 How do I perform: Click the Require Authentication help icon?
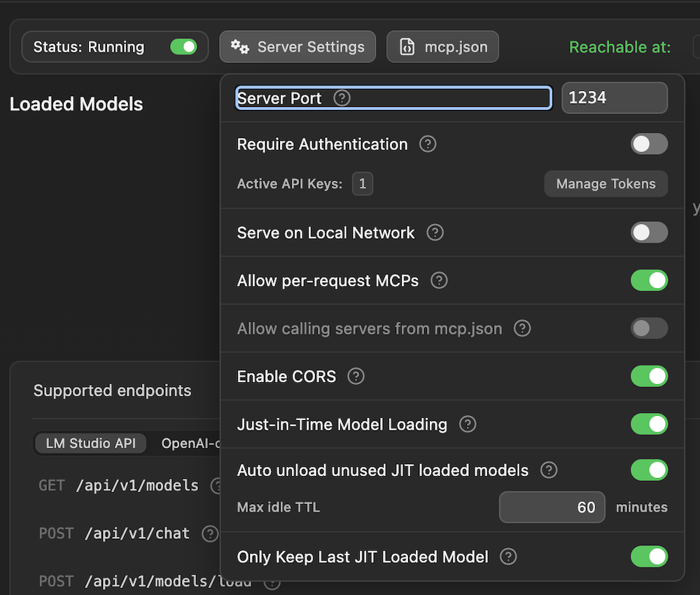pos(428,144)
